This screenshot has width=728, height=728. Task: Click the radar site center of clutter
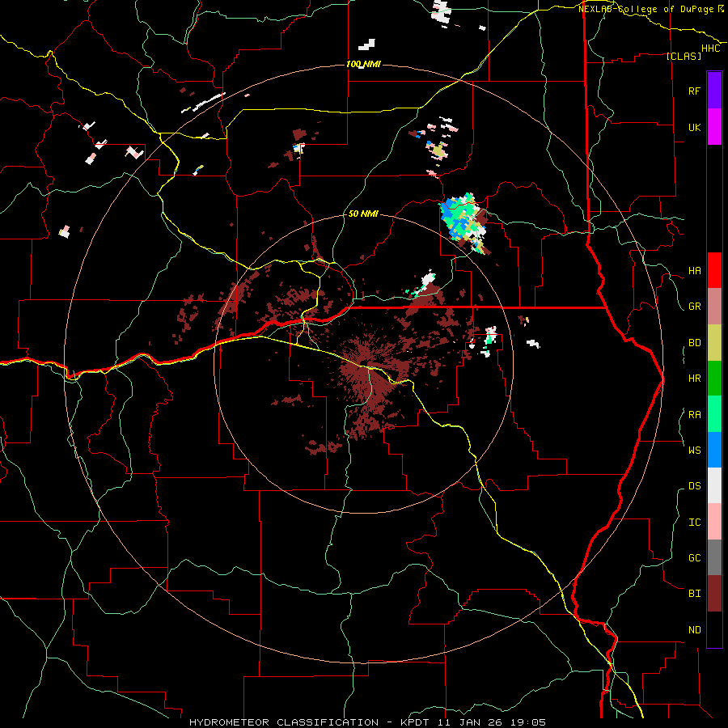[363, 364]
